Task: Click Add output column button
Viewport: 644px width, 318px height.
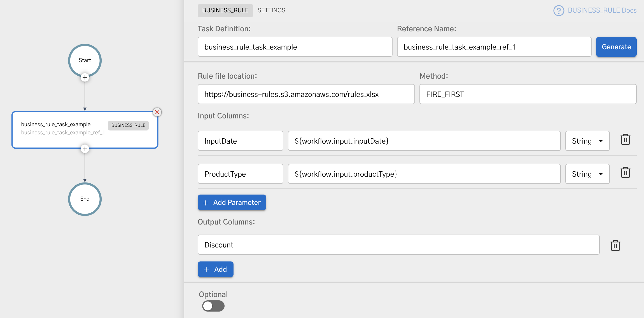Action: click(x=215, y=269)
